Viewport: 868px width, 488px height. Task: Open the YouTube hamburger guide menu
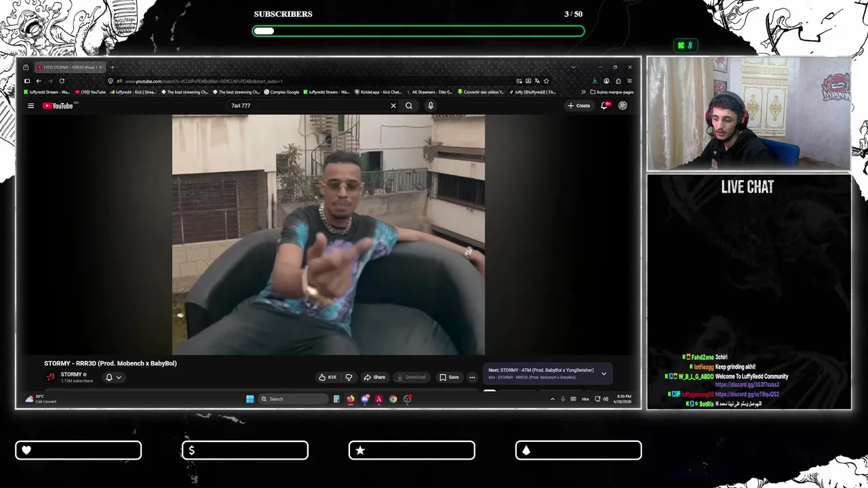(31, 106)
